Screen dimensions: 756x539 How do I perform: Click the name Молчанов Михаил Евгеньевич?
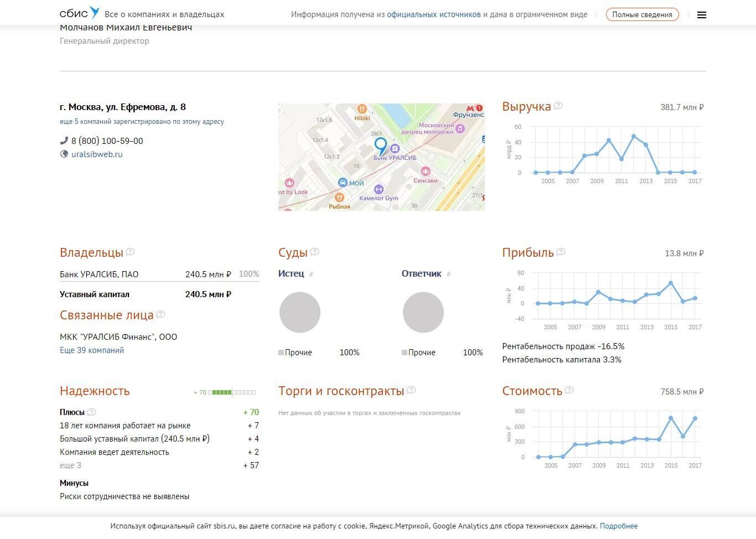pos(126,27)
